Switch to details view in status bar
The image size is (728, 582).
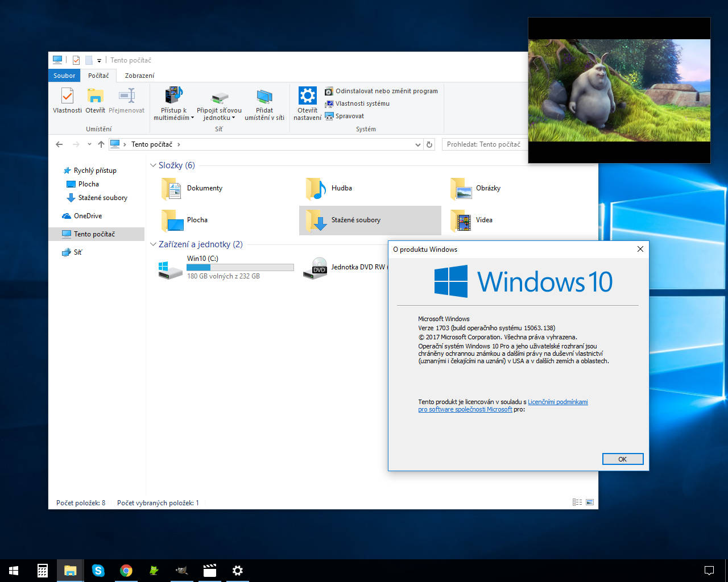(577, 502)
